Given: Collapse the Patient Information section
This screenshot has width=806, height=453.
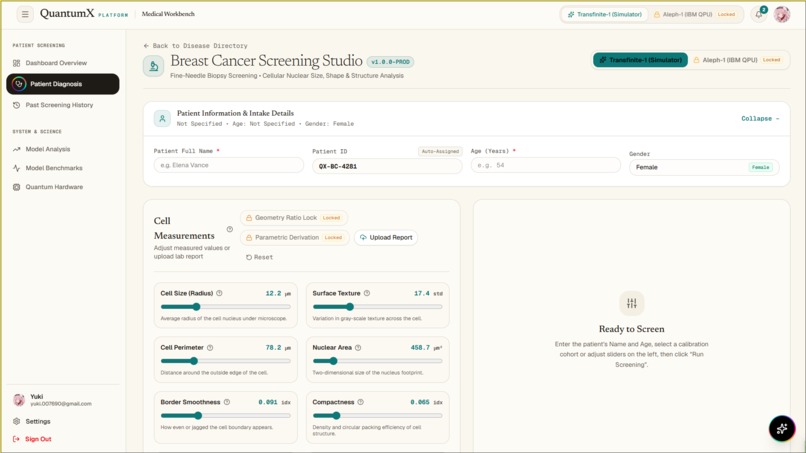Looking at the screenshot, I should (x=760, y=119).
